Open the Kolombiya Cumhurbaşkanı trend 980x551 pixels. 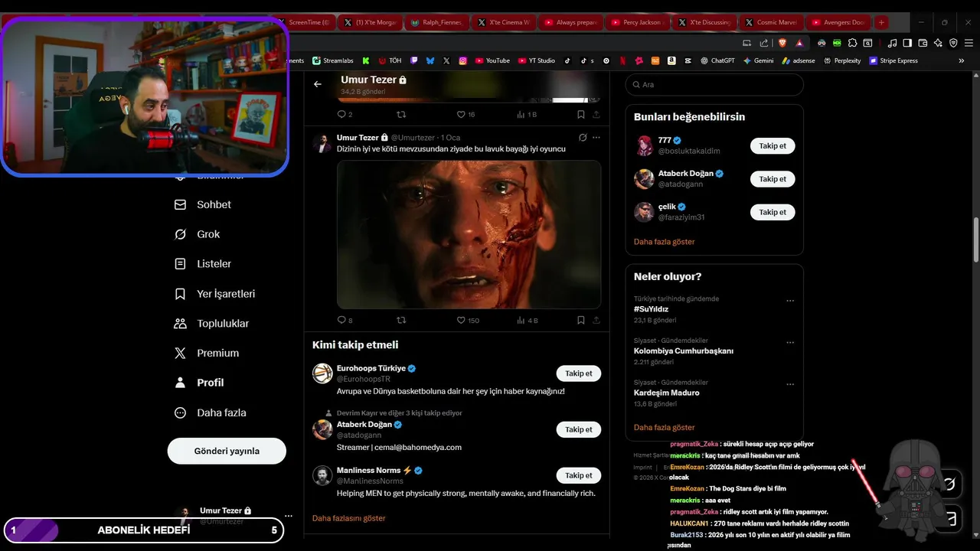(x=684, y=350)
